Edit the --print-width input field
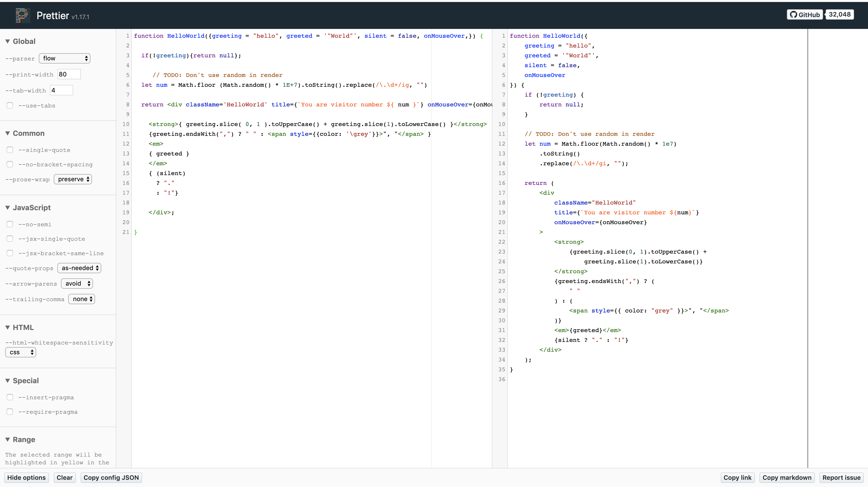The width and height of the screenshot is (868, 487). (68, 74)
